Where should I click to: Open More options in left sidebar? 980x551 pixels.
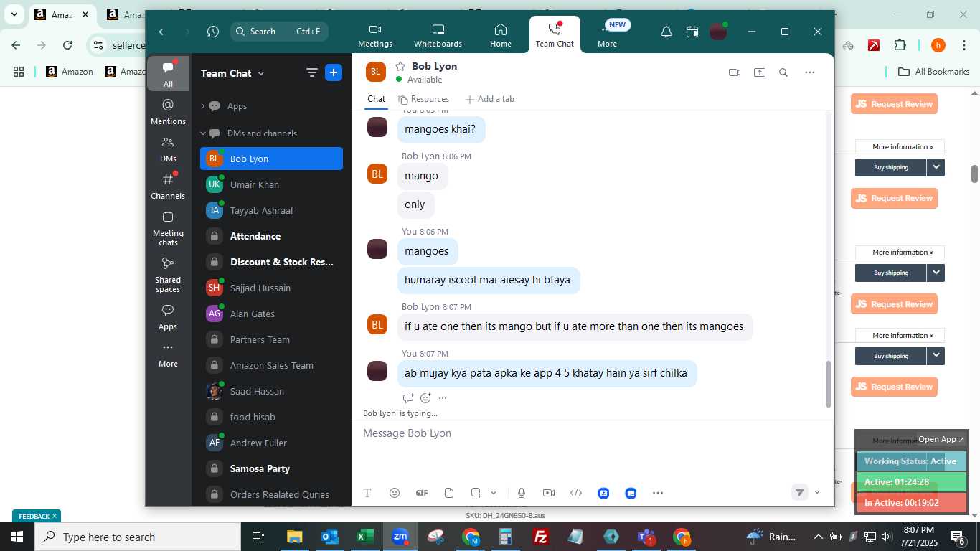(x=168, y=355)
